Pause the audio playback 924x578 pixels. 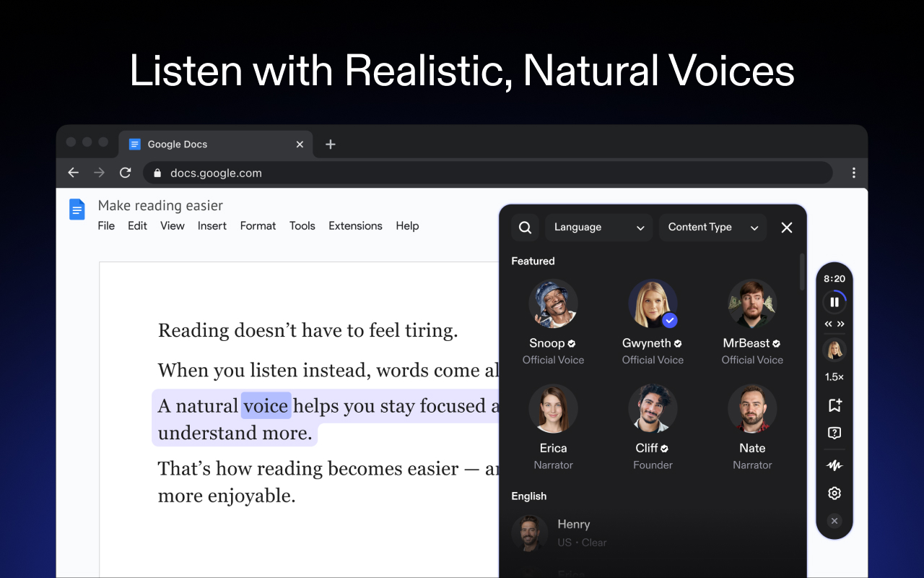coord(834,302)
